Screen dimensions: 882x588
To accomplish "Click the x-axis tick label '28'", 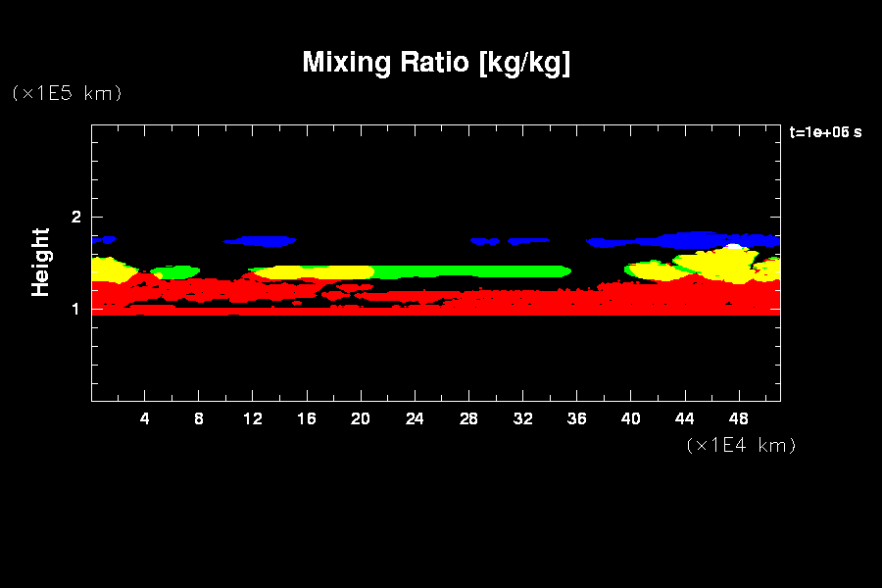I will point(468,418).
